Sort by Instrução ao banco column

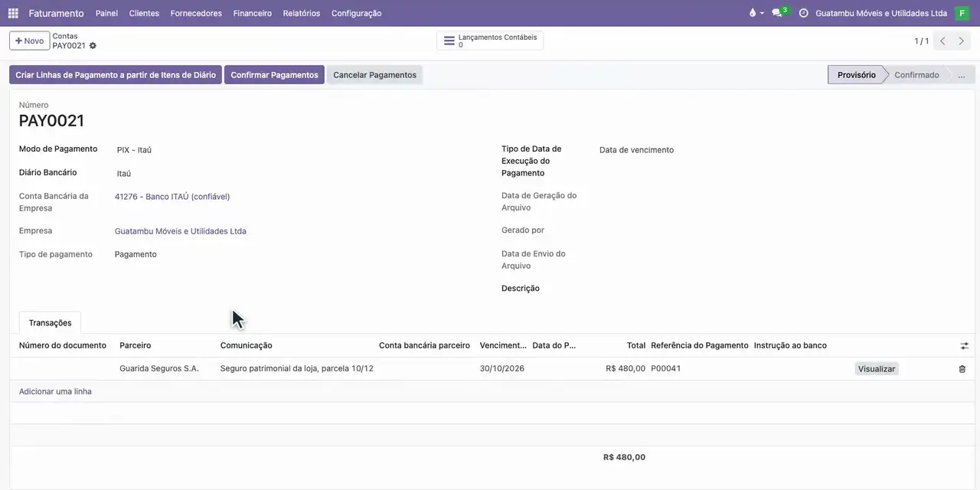[x=790, y=346]
